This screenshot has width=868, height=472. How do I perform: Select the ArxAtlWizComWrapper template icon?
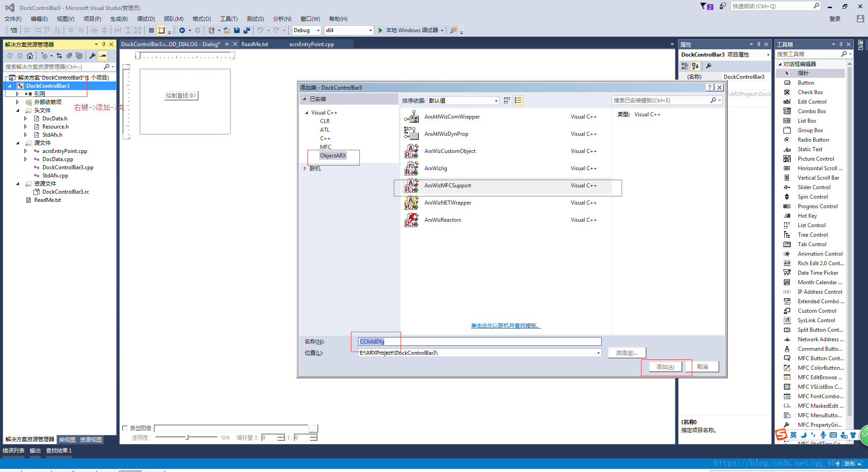coord(411,117)
